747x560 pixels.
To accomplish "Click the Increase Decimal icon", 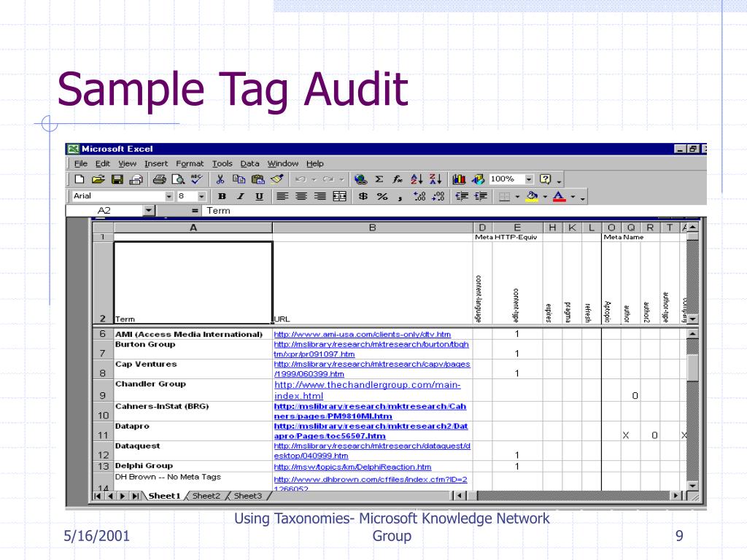I will click(419, 196).
